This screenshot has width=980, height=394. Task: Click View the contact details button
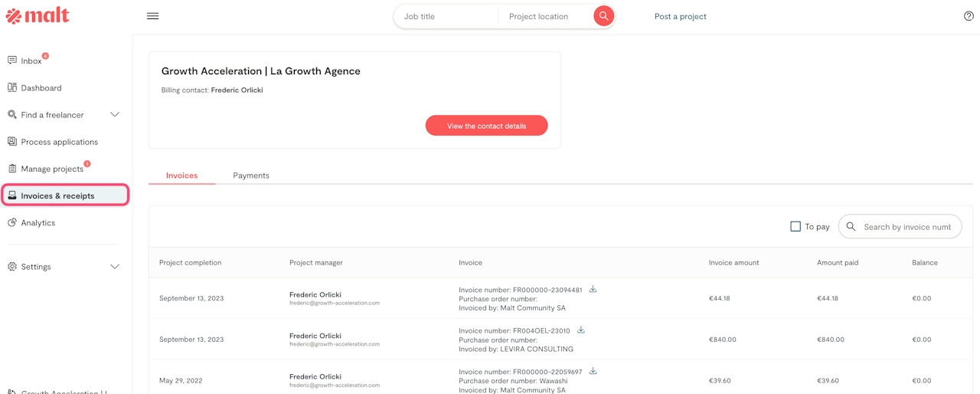click(487, 126)
